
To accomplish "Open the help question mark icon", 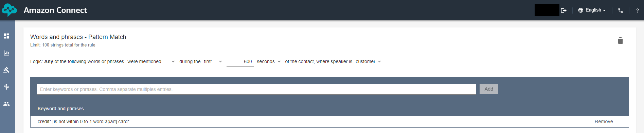I will (x=637, y=11).
